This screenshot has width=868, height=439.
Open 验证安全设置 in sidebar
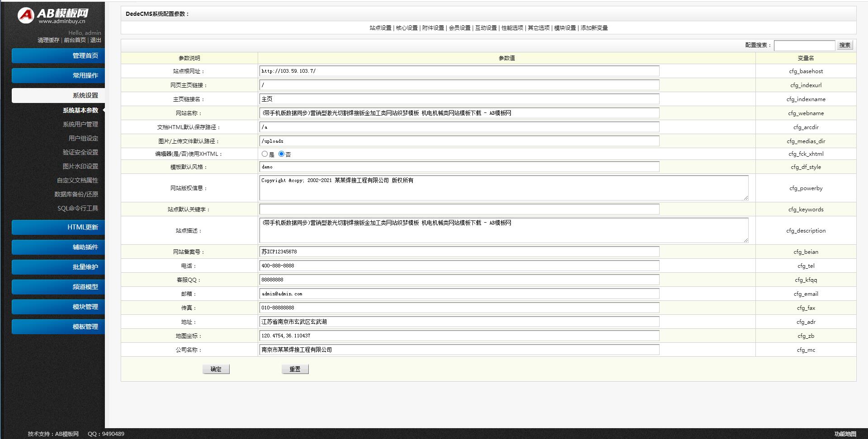pos(80,152)
